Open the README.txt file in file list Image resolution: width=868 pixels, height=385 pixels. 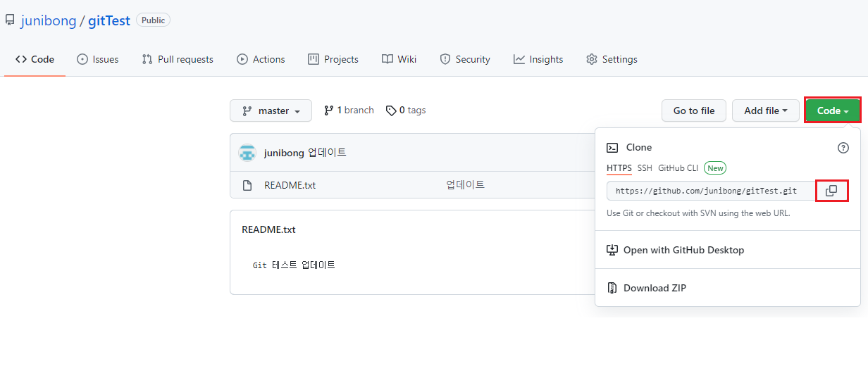click(290, 185)
